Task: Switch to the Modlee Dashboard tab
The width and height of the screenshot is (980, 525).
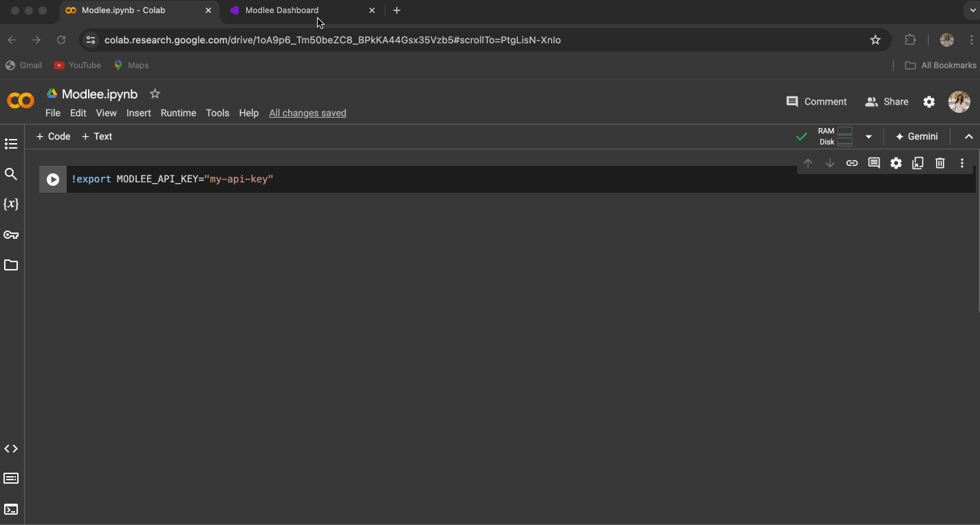Action: (303, 10)
